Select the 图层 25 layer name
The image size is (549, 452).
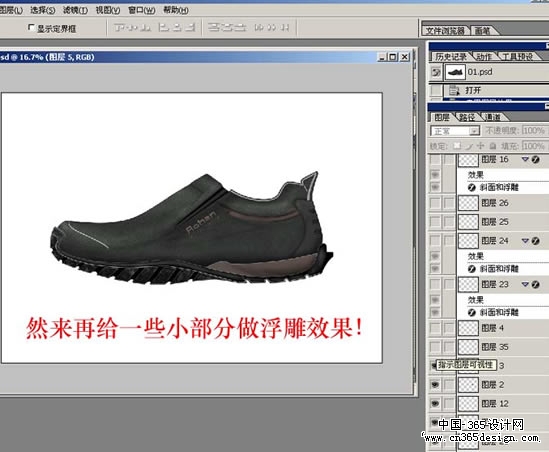tap(495, 222)
